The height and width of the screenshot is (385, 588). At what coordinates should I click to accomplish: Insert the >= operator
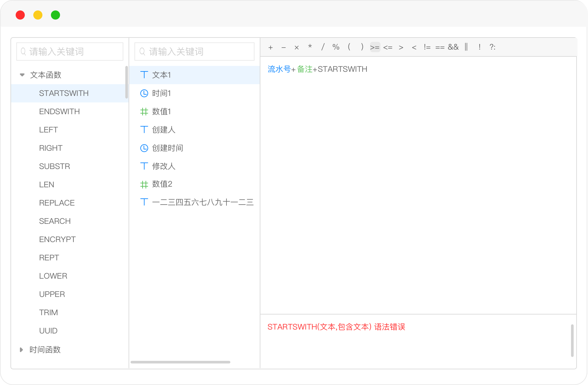point(375,47)
